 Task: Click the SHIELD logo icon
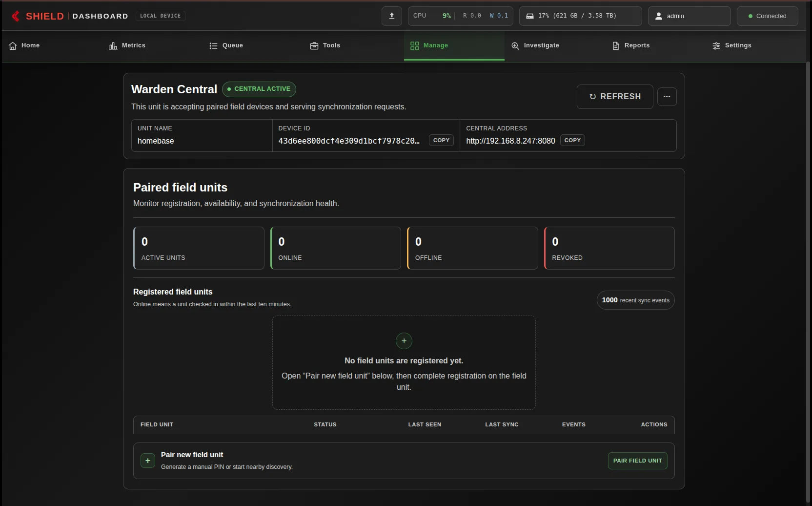tap(16, 16)
